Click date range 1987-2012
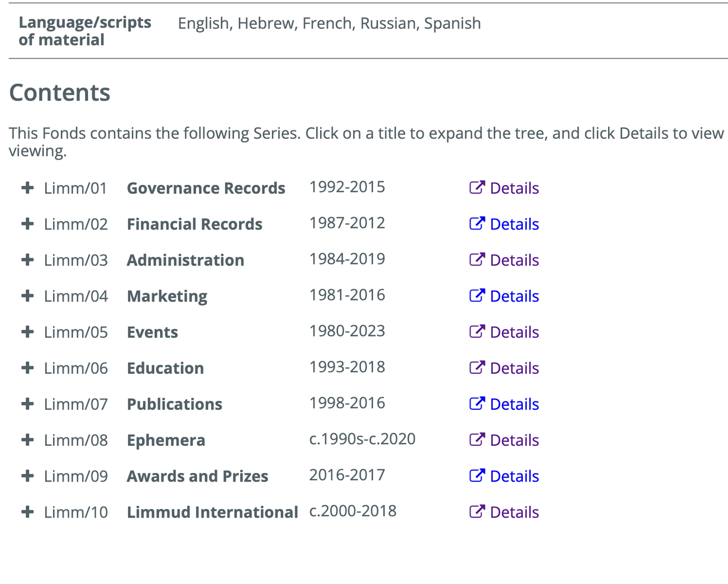This screenshot has height=584, width=728. 347,223
